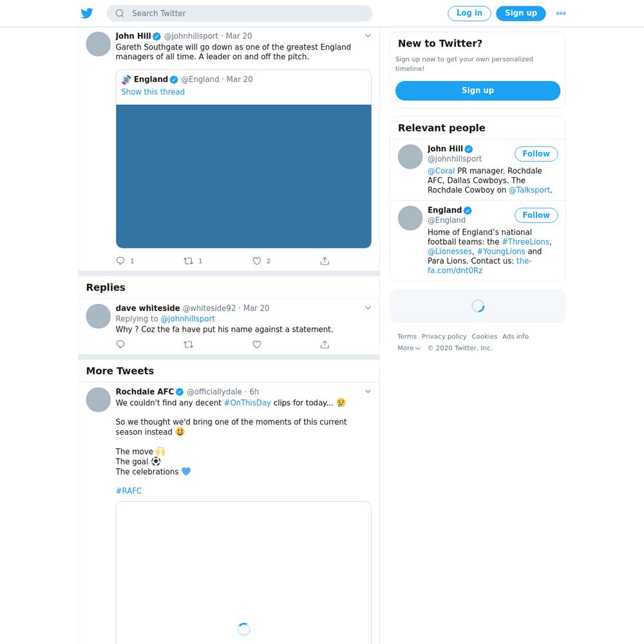This screenshot has width=644, height=644.
Task: Open Show this thread link
Action: tap(153, 91)
